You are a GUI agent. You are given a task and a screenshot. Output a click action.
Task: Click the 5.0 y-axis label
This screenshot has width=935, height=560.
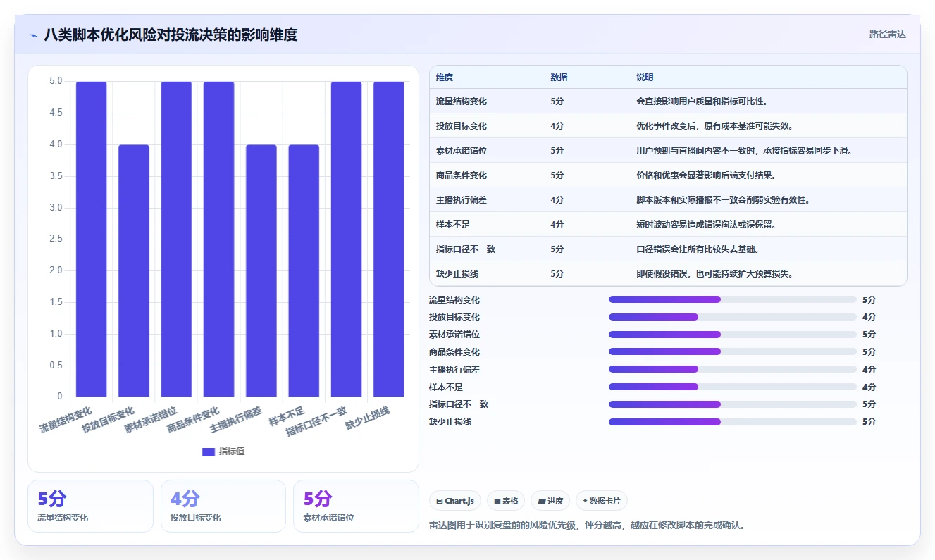coord(56,82)
